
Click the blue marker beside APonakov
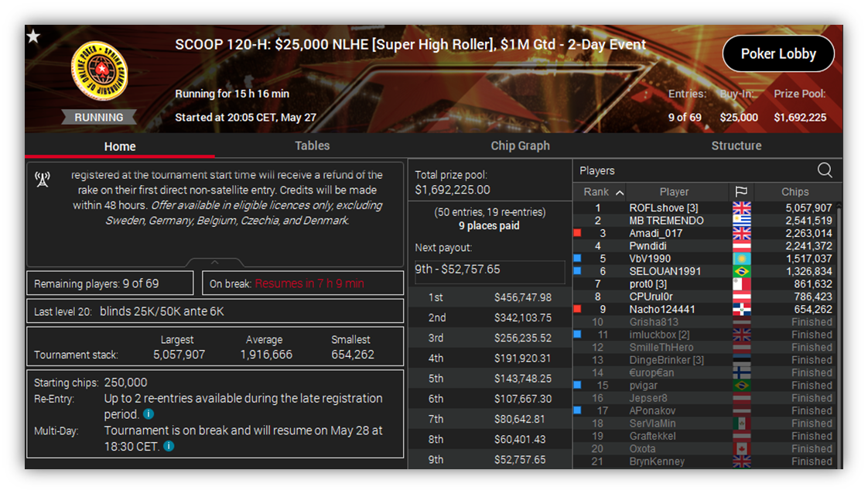[577, 410]
